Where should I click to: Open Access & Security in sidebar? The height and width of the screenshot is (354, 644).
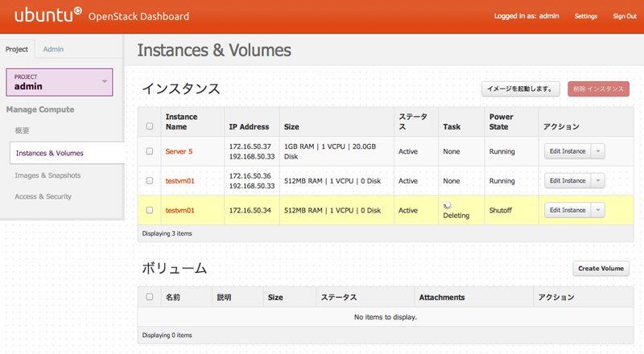click(43, 196)
